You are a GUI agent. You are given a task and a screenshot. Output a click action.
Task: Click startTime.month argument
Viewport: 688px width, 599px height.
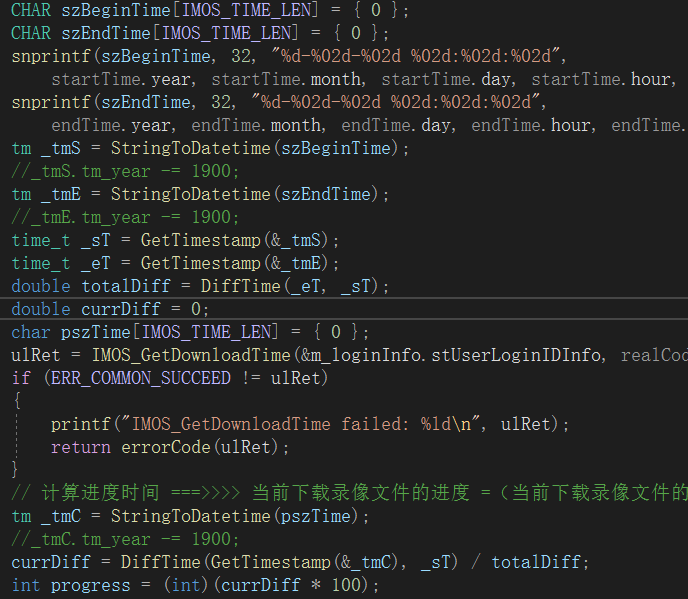pyautogui.click(x=288, y=79)
